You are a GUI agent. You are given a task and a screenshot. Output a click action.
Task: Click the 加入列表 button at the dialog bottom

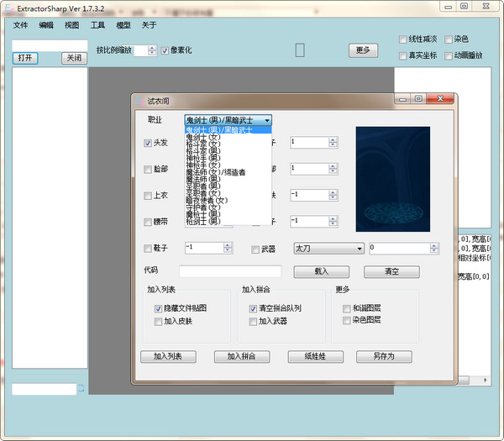click(168, 356)
